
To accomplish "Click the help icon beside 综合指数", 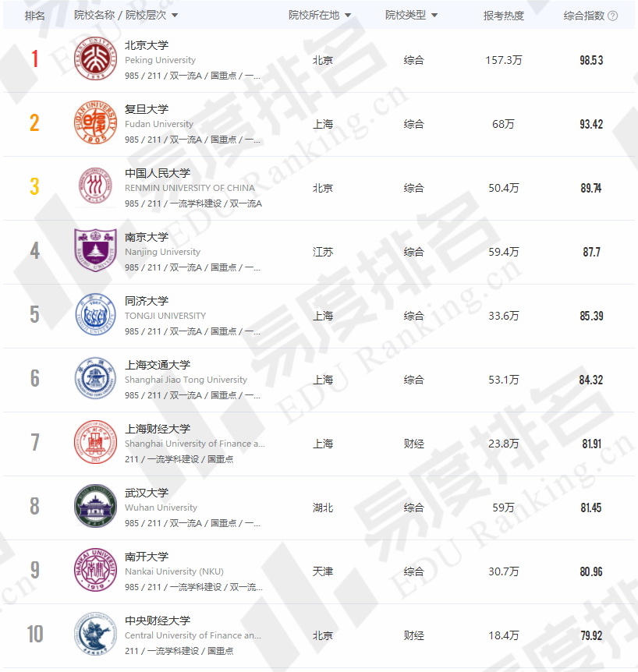I will [x=613, y=16].
